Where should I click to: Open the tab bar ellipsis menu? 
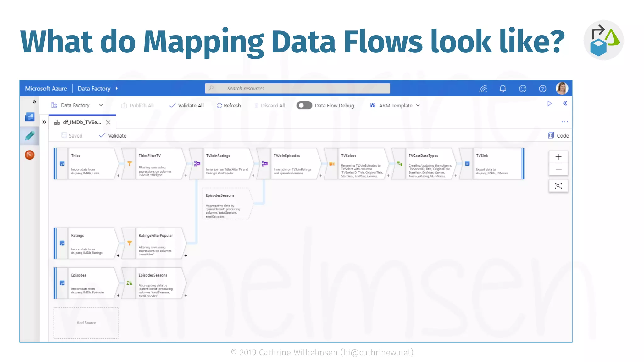565,122
